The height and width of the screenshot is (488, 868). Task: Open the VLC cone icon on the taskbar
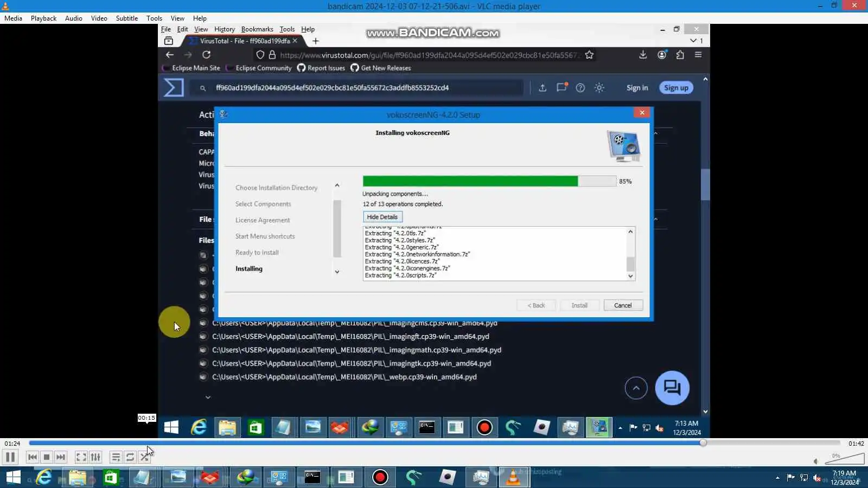513,477
